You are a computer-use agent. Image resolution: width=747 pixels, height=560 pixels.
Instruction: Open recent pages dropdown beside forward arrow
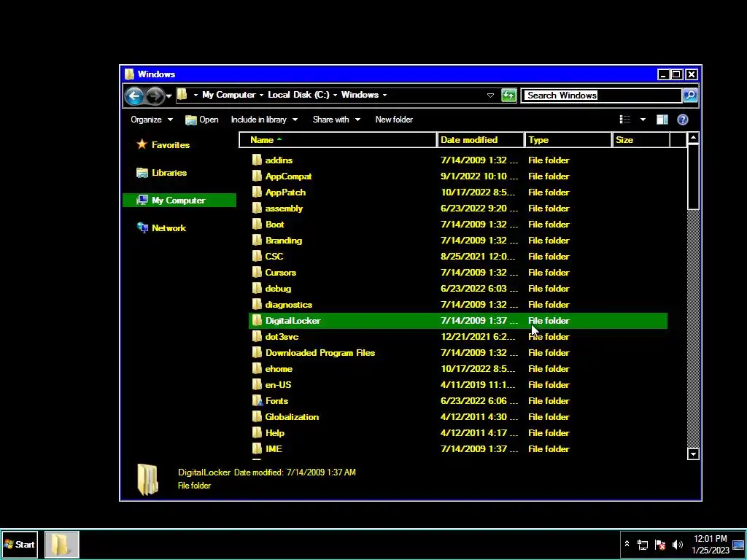[169, 96]
